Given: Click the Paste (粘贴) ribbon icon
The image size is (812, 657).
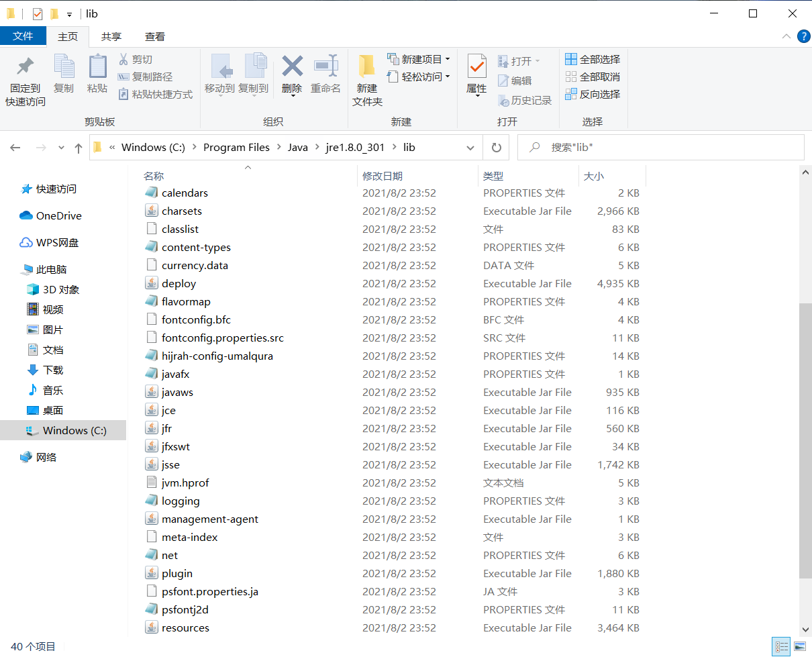Looking at the screenshot, I should (97, 66).
